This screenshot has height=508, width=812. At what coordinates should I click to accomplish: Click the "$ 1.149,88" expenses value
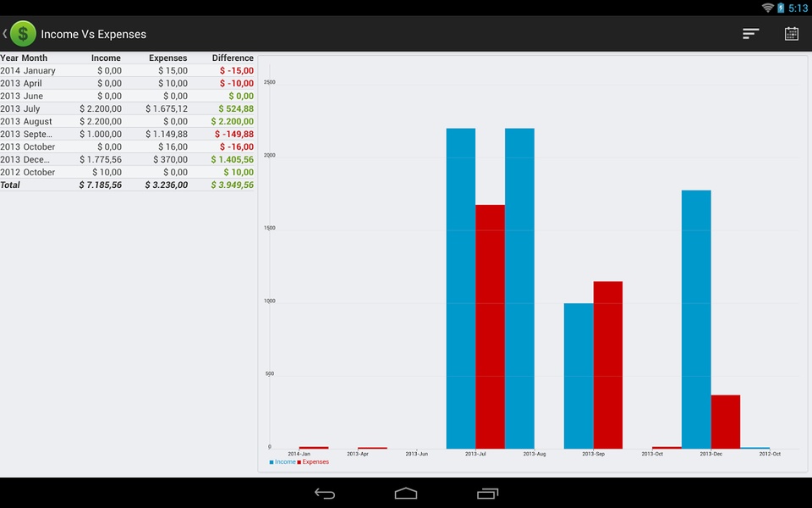pyautogui.click(x=167, y=135)
